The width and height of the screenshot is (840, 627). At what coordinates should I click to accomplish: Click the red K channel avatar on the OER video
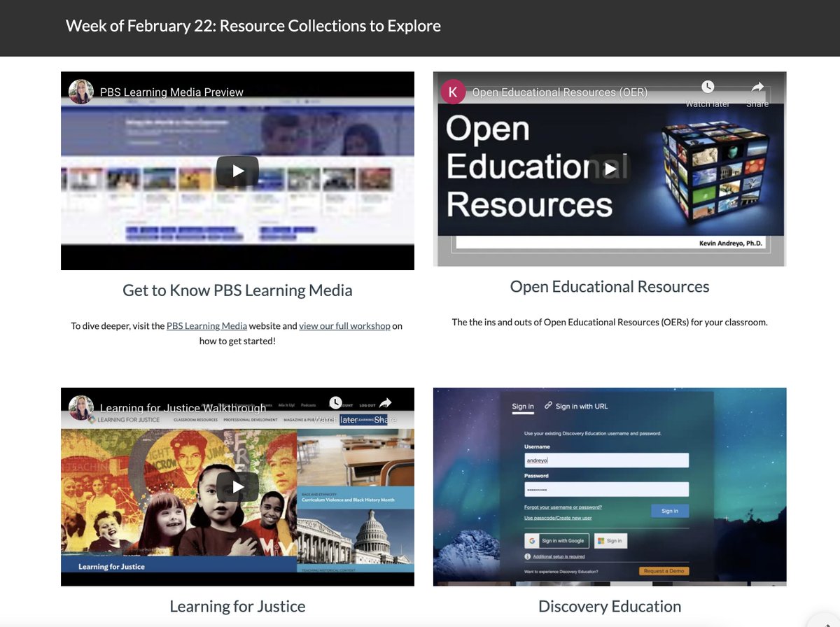pos(453,92)
